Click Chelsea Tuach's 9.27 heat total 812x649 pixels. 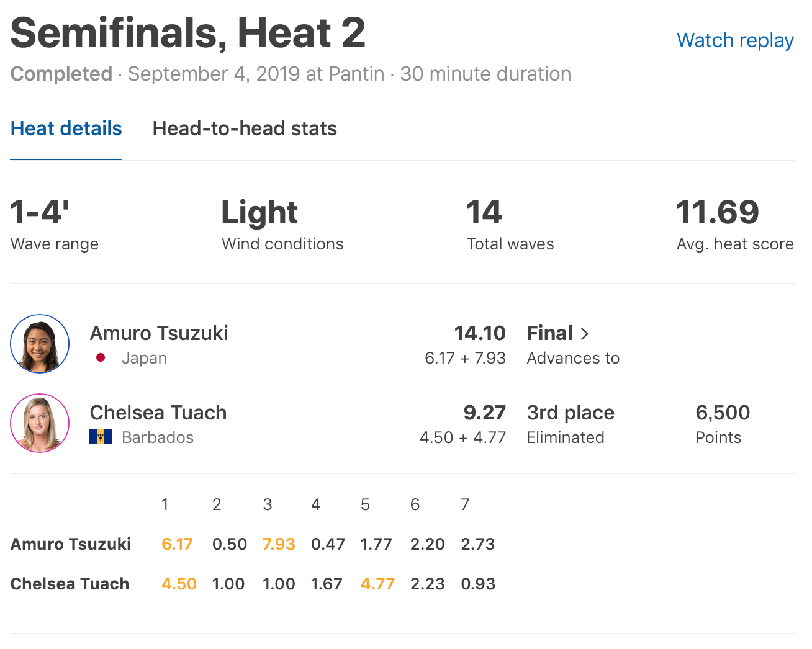(484, 413)
